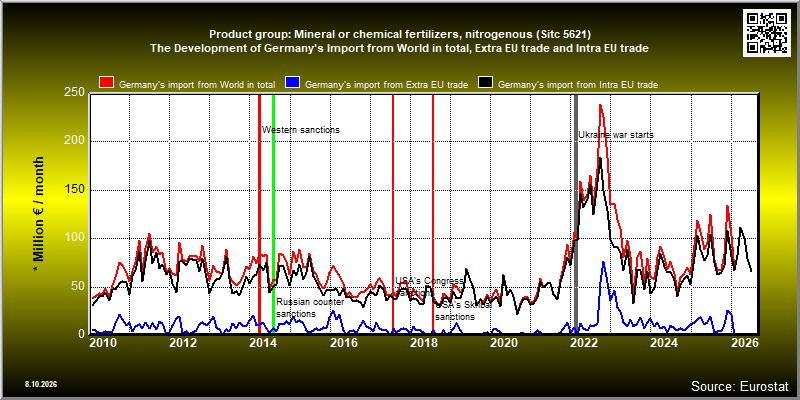Click the y-axis value 250
This screenshot has height=400, width=800.
tap(75, 93)
